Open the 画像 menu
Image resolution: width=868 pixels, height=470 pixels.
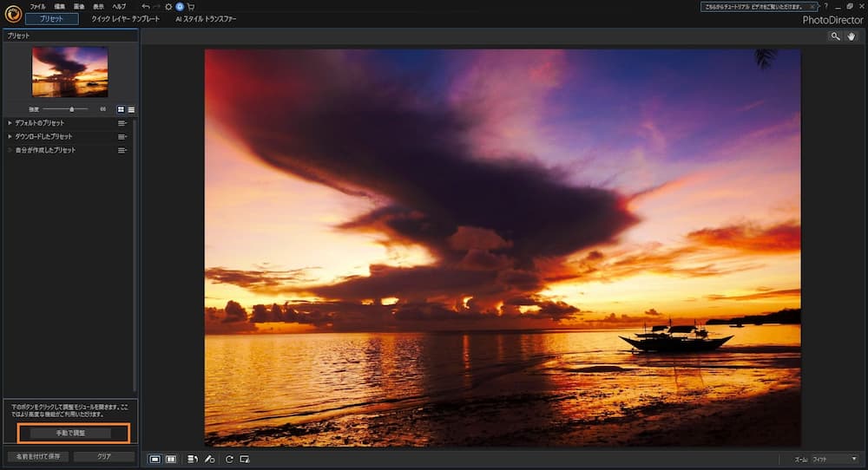tap(79, 7)
